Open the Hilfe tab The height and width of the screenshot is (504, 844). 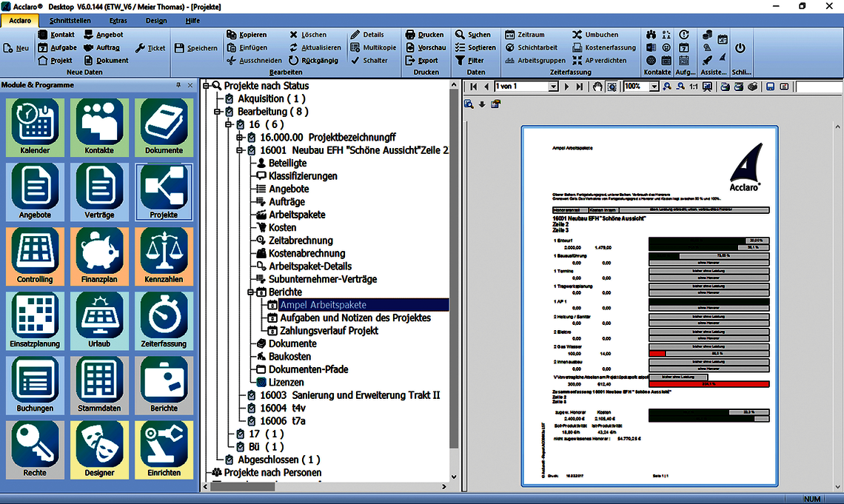click(192, 21)
